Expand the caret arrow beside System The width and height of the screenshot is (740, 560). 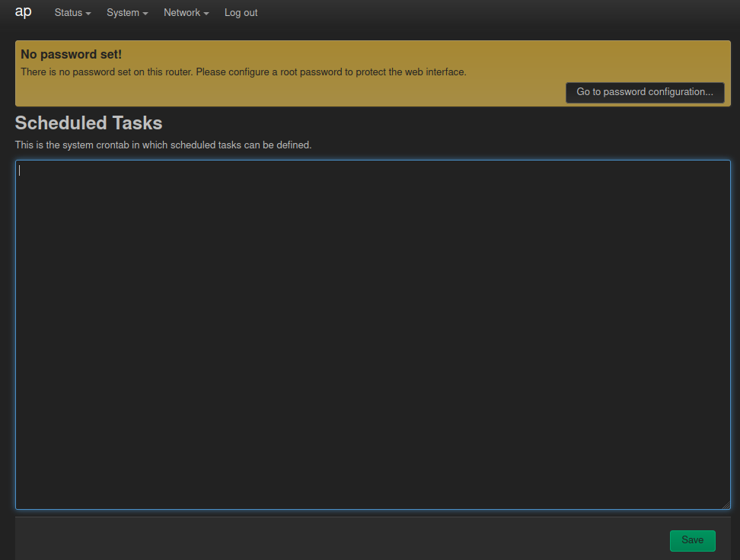[145, 14]
